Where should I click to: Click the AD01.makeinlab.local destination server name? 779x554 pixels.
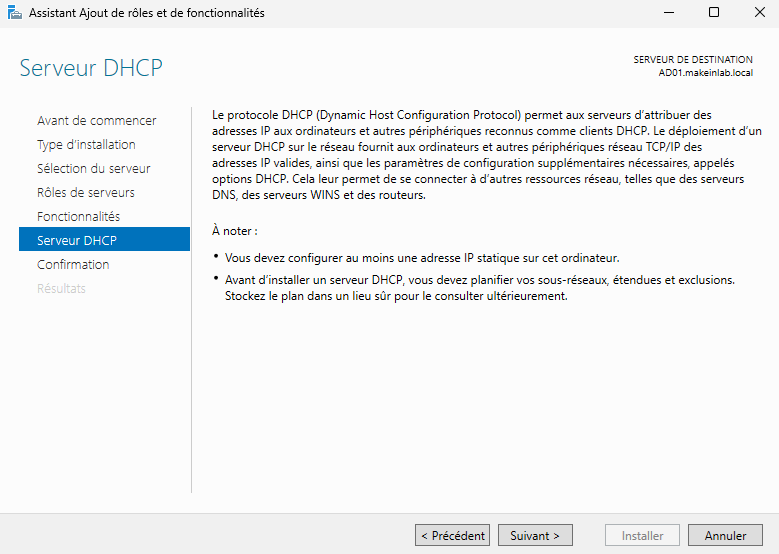point(705,72)
